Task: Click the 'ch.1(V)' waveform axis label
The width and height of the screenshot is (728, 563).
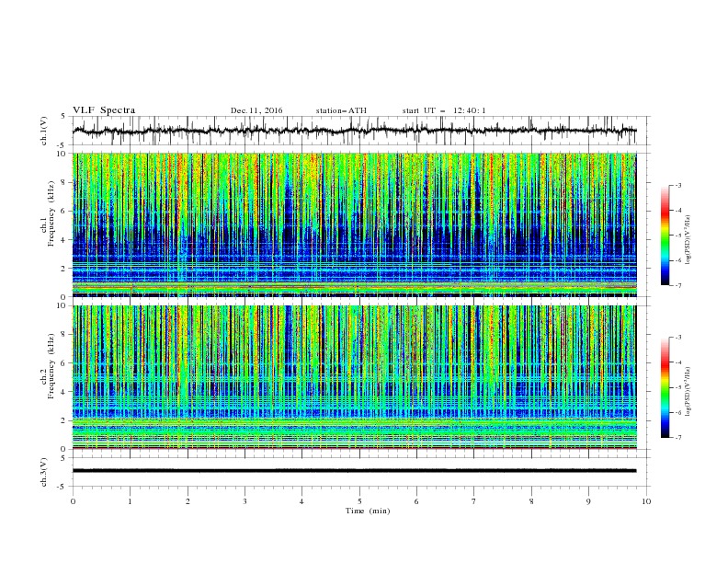Action: click(x=44, y=131)
